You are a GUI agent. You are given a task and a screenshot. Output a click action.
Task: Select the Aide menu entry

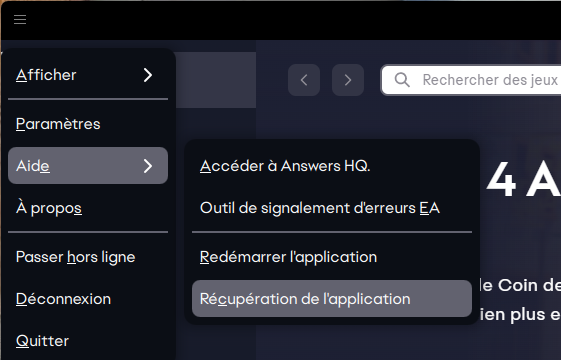click(88, 165)
